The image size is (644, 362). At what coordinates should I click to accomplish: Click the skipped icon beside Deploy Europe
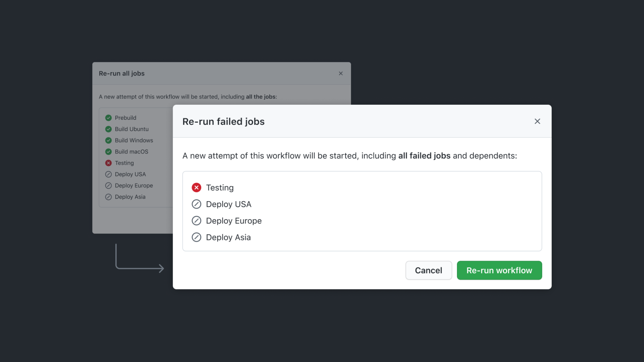197,220
